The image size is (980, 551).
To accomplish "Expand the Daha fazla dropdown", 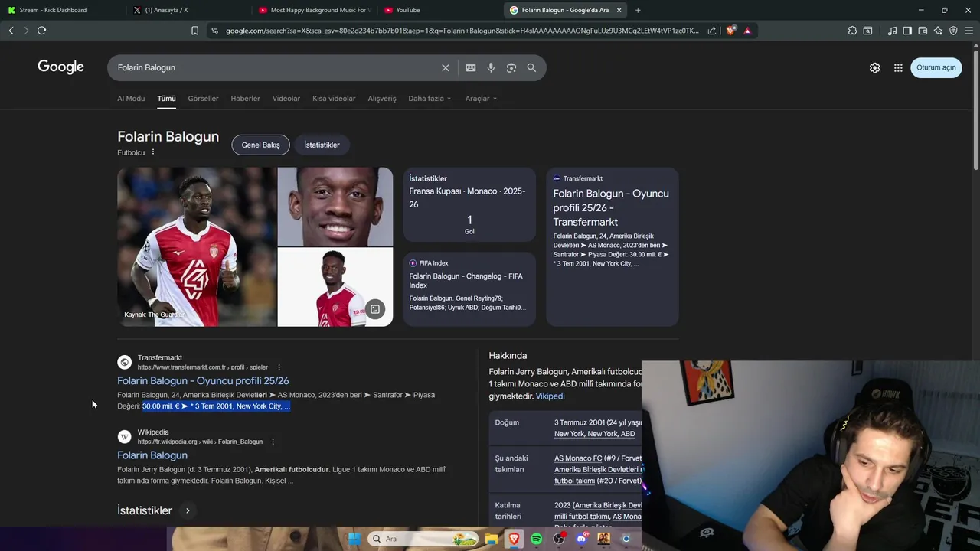I will 430,99.
